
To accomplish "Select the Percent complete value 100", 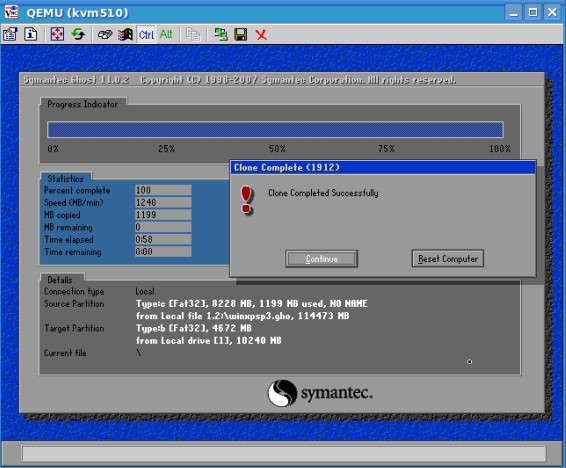I will 163,190.
